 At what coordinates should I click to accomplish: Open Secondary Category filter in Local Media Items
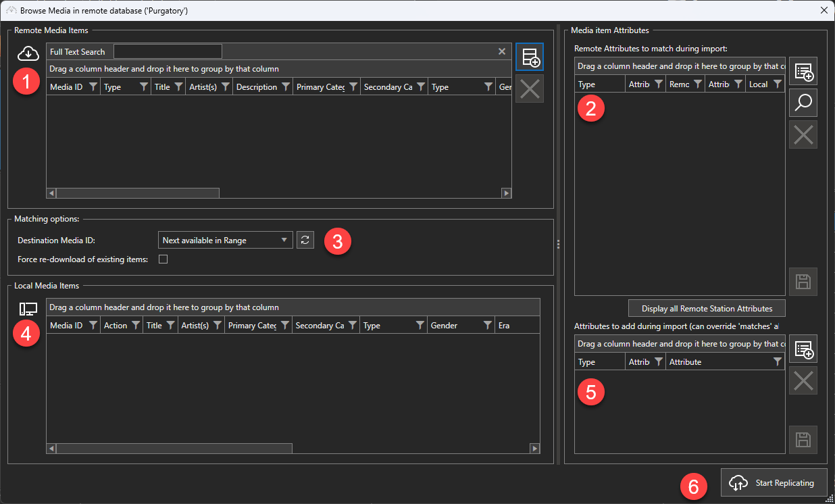point(353,325)
